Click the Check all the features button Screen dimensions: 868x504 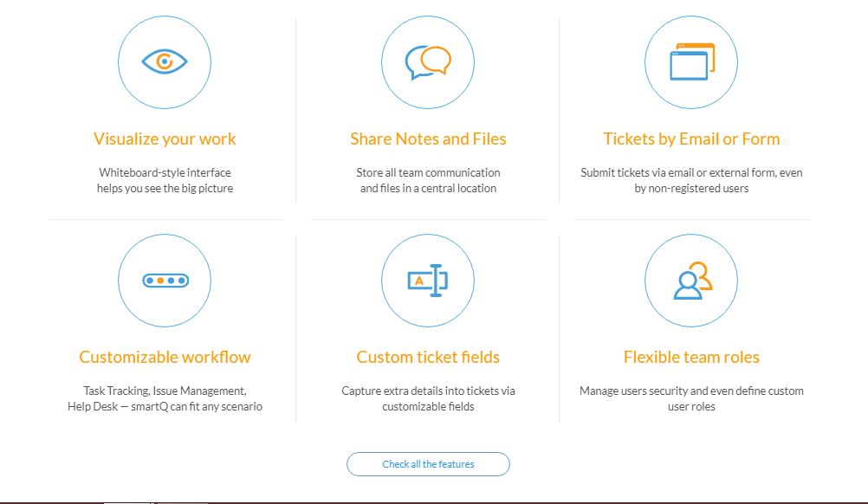pos(428,463)
